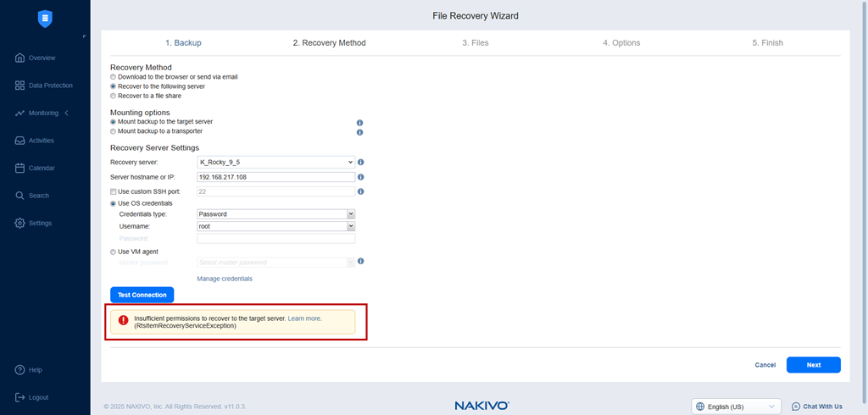Show info icon next to Recovery server
The width and height of the screenshot is (868, 415).
360,162
